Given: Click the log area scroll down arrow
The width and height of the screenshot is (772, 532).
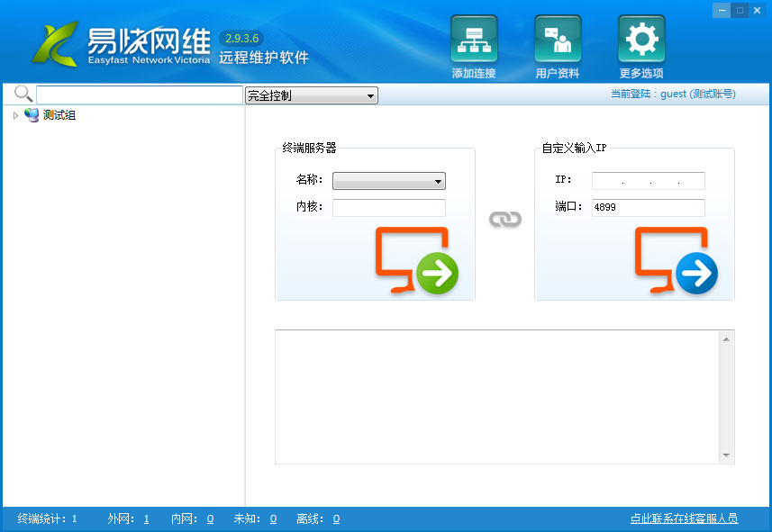Looking at the screenshot, I should [726, 455].
